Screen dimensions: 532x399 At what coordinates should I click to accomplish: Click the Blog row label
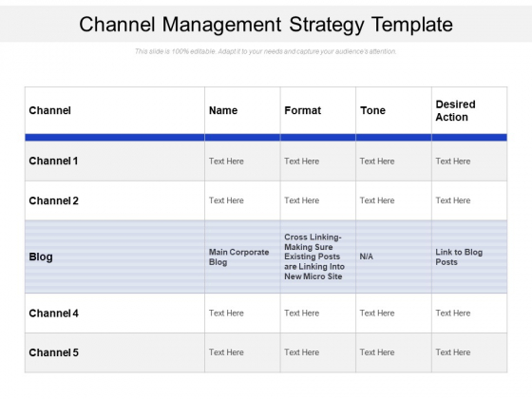click(41, 256)
